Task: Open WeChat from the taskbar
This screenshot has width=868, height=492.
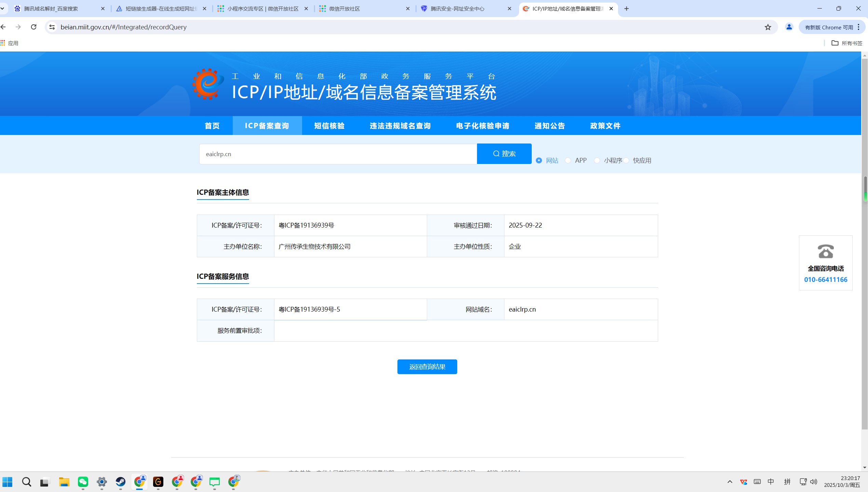Action: click(x=83, y=482)
